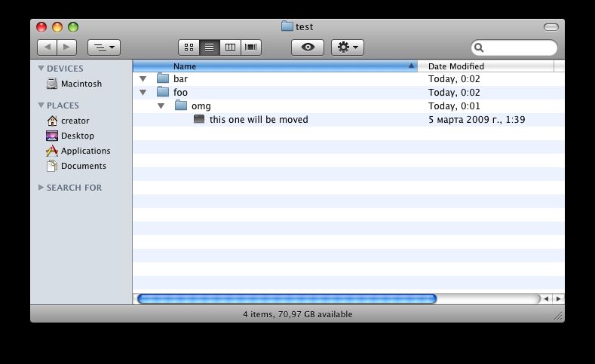Click the test folder icon in title bar
This screenshot has height=364, width=595.
(287, 26)
